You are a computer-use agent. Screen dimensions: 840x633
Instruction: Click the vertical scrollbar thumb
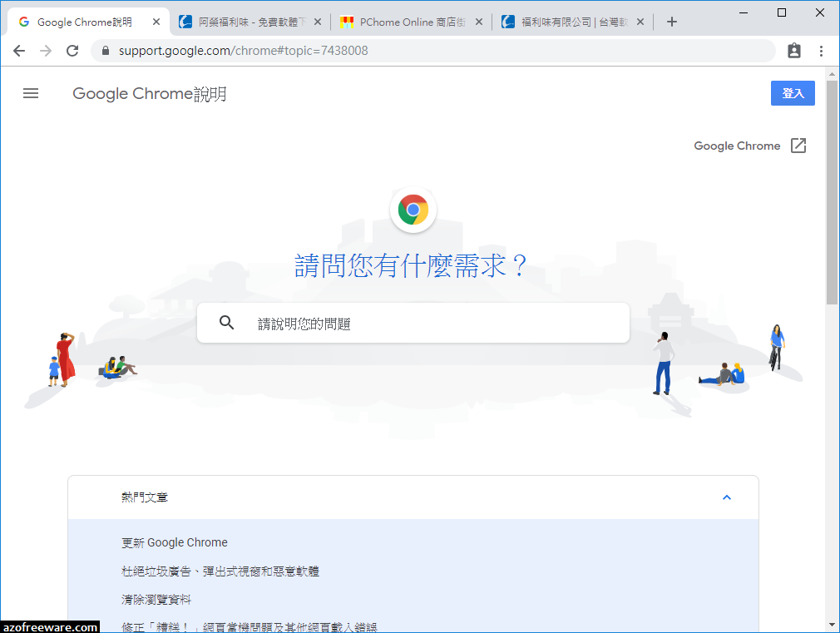832,192
